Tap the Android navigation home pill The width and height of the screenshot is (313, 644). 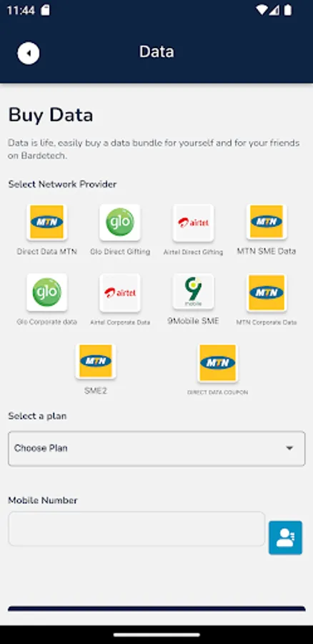pyautogui.click(x=156, y=635)
